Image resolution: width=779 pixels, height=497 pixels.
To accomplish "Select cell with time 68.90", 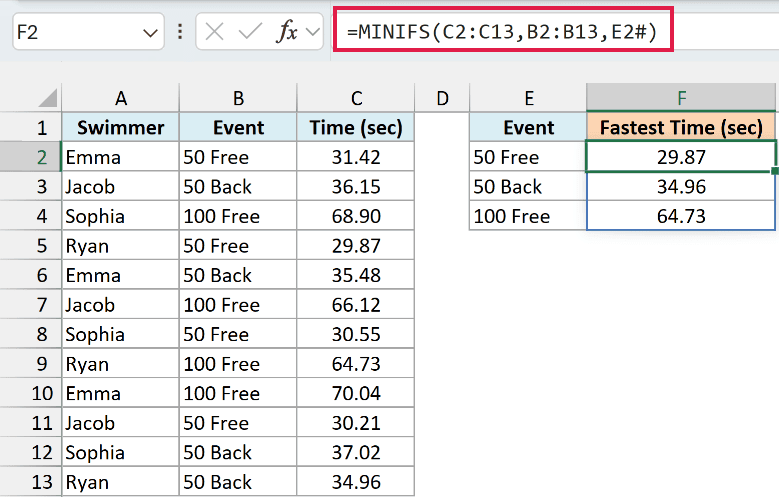I will coord(356,216).
